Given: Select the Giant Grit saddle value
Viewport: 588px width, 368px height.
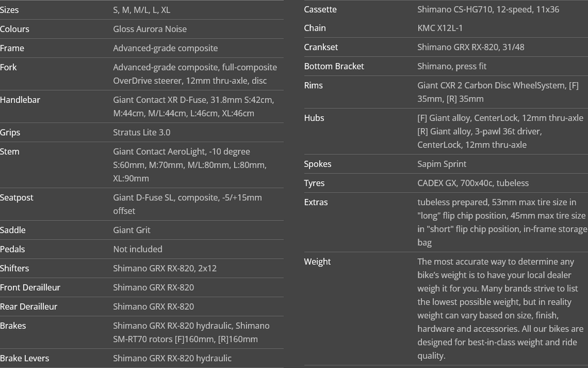Looking at the screenshot, I should 131,230.
